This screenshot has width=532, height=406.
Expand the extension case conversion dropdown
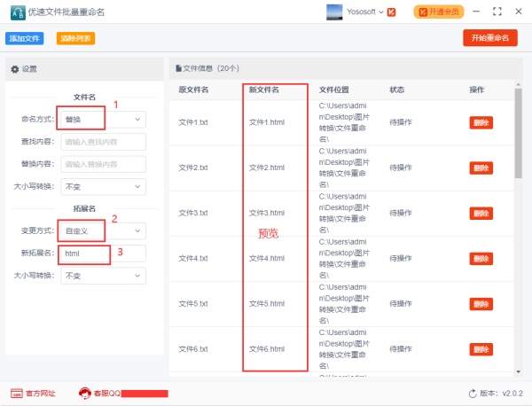(103, 276)
